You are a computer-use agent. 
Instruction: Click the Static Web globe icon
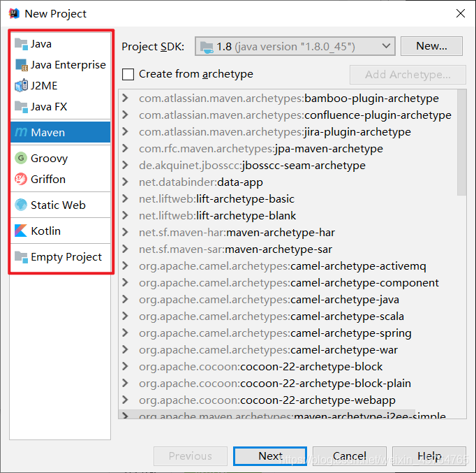21,205
